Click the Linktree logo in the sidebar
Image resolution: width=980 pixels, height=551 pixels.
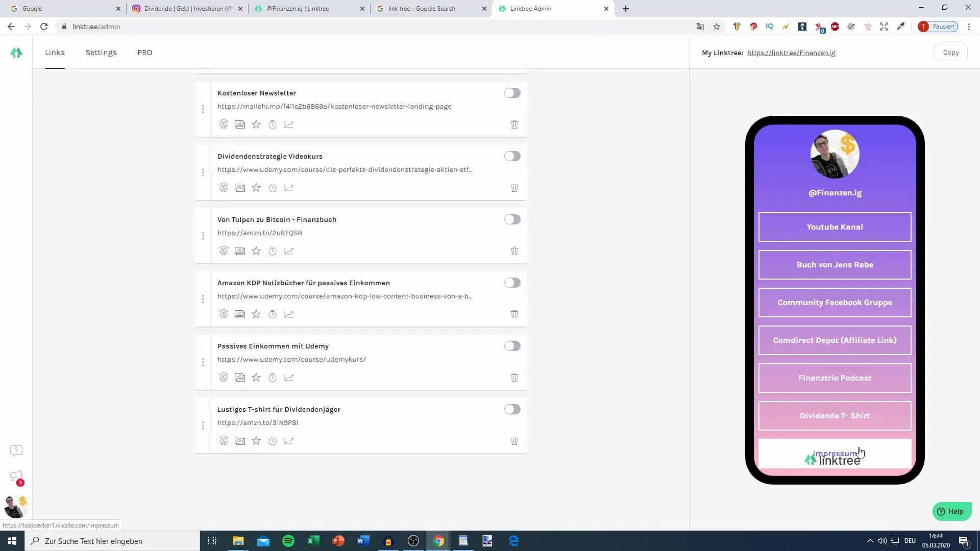coord(16,53)
